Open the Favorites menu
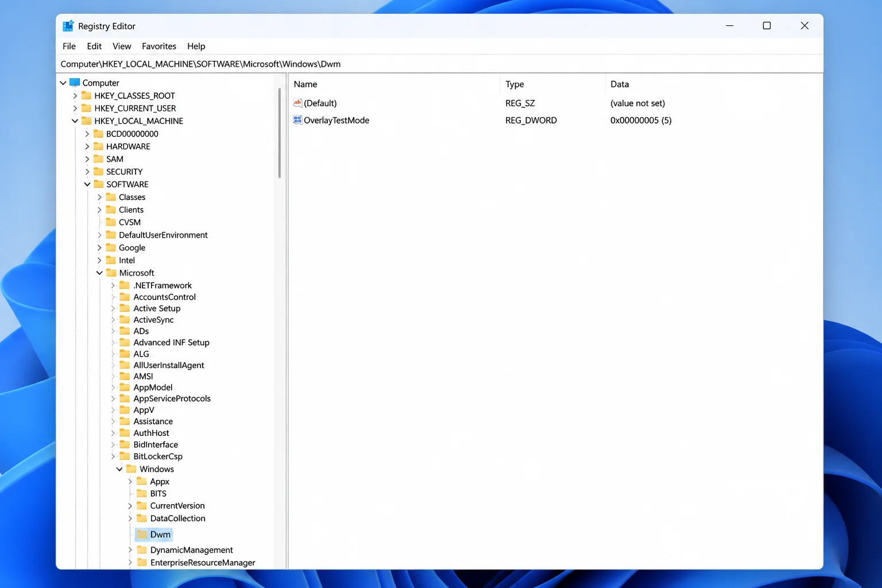This screenshot has width=882, height=588. [x=159, y=46]
